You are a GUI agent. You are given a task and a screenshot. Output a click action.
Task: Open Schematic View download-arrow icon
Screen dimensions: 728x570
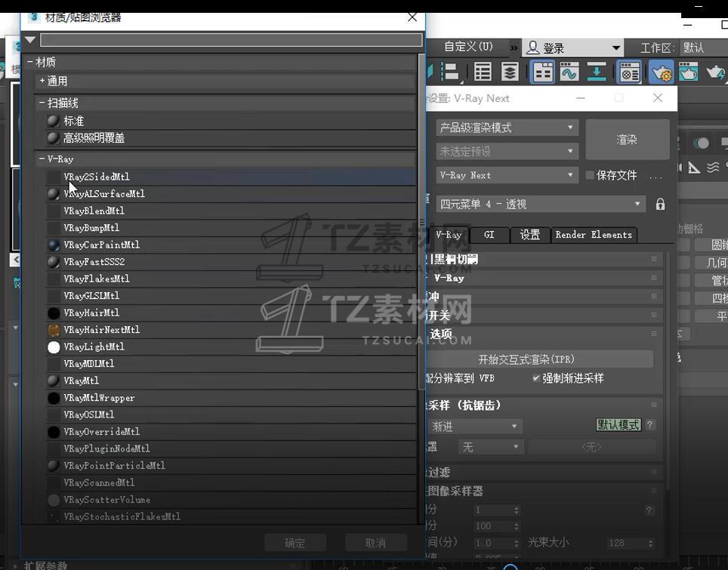(x=597, y=72)
